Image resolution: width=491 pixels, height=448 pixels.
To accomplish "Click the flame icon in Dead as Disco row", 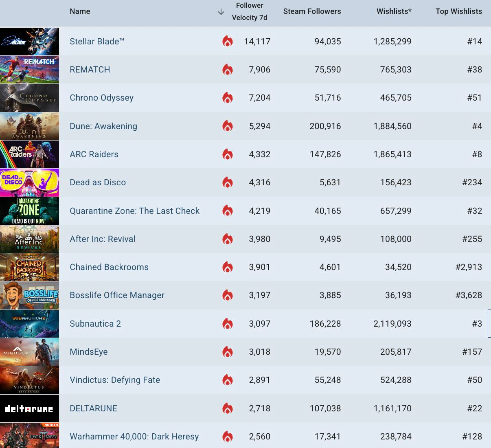I will pos(228,182).
